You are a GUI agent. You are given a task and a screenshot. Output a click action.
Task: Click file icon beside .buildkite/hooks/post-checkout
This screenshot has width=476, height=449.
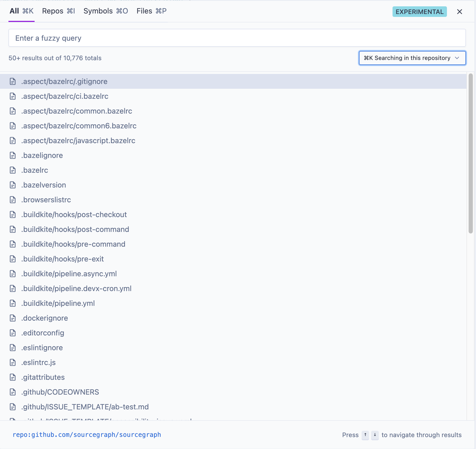[x=13, y=214]
